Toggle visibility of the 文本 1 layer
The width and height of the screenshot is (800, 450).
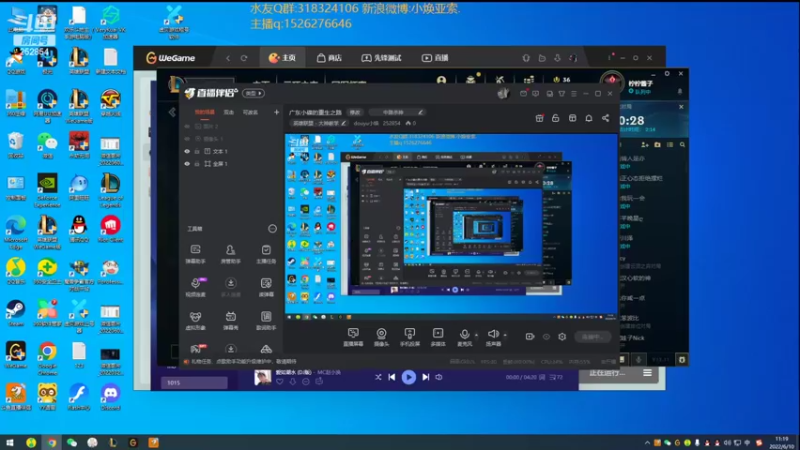[x=187, y=152]
